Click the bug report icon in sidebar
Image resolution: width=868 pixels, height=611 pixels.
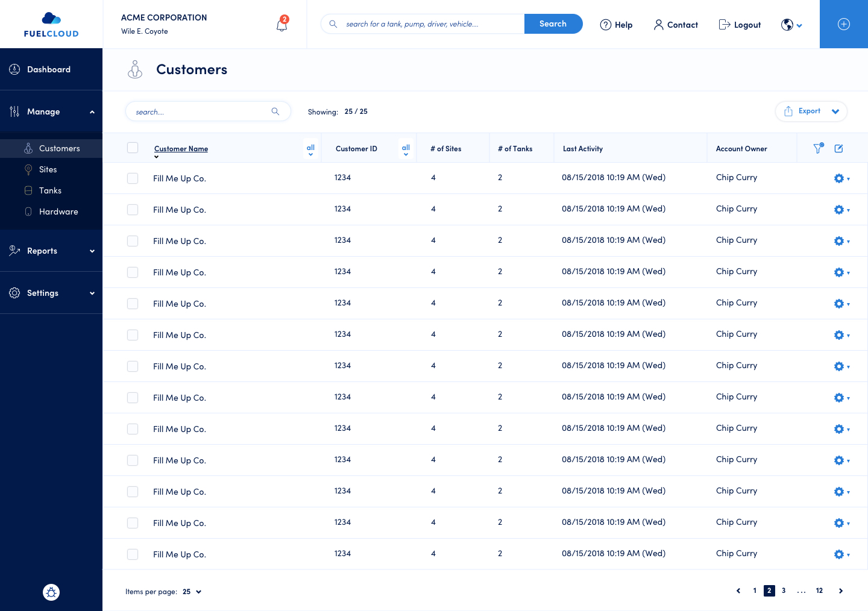51,592
